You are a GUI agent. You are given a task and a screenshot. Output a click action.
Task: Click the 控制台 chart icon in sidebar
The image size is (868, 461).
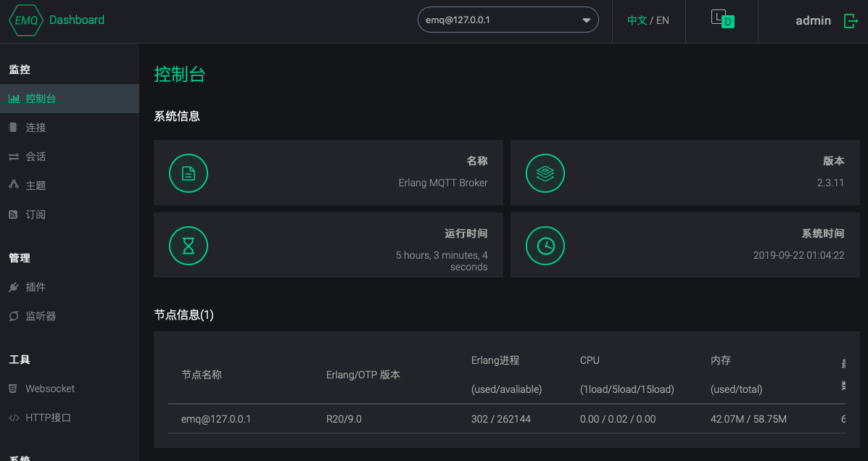[15, 99]
